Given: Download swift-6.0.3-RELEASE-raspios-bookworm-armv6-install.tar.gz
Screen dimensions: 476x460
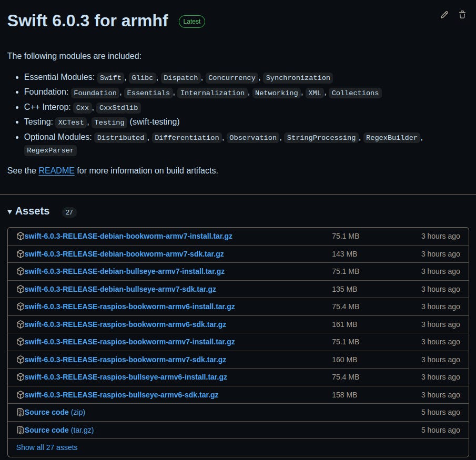Looking at the screenshot, I should click(x=129, y=306).
